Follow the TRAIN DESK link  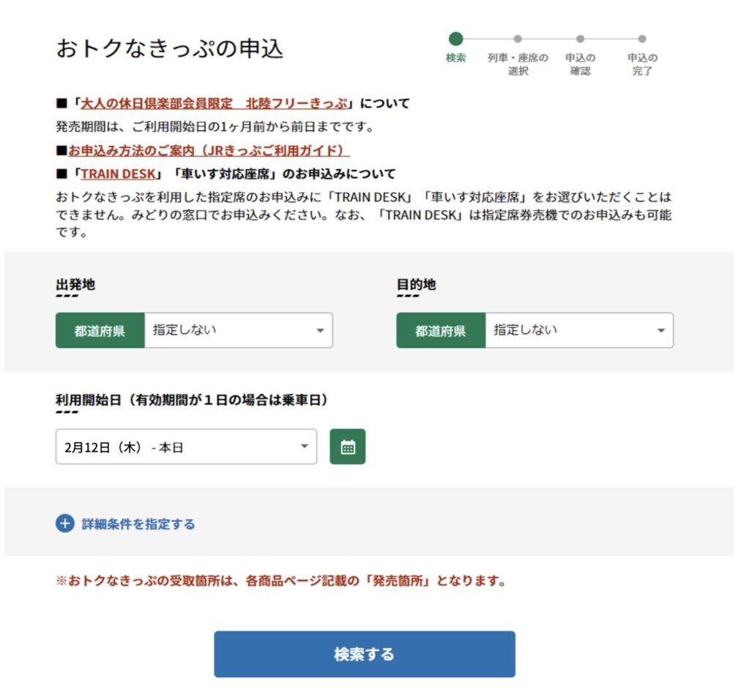[118, 174]
